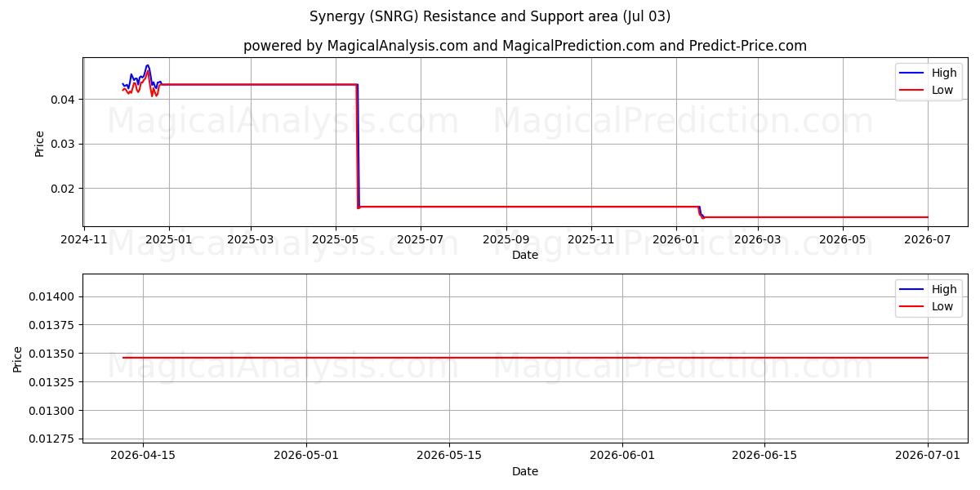Click the '2025-01' x-axis tick label
The height and width of the screenshot is (490, 980).
pos(169,239)
